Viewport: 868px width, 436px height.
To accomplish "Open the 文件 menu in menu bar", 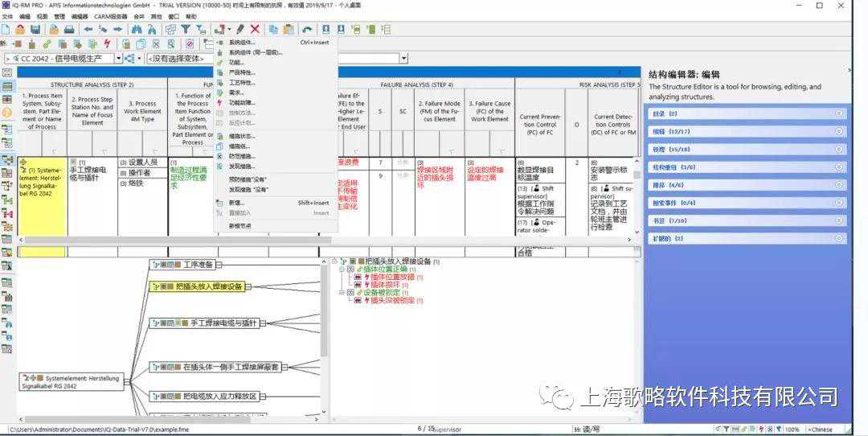I will 7,16.
